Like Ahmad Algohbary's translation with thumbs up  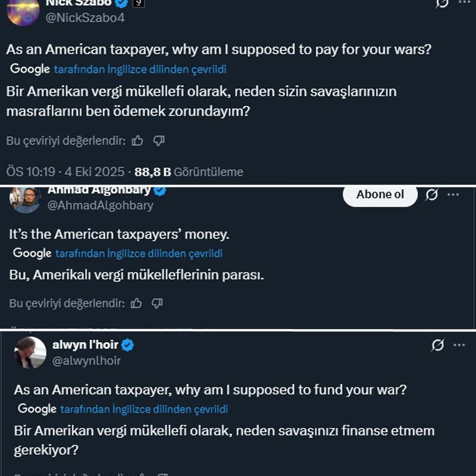click(136, 303)
